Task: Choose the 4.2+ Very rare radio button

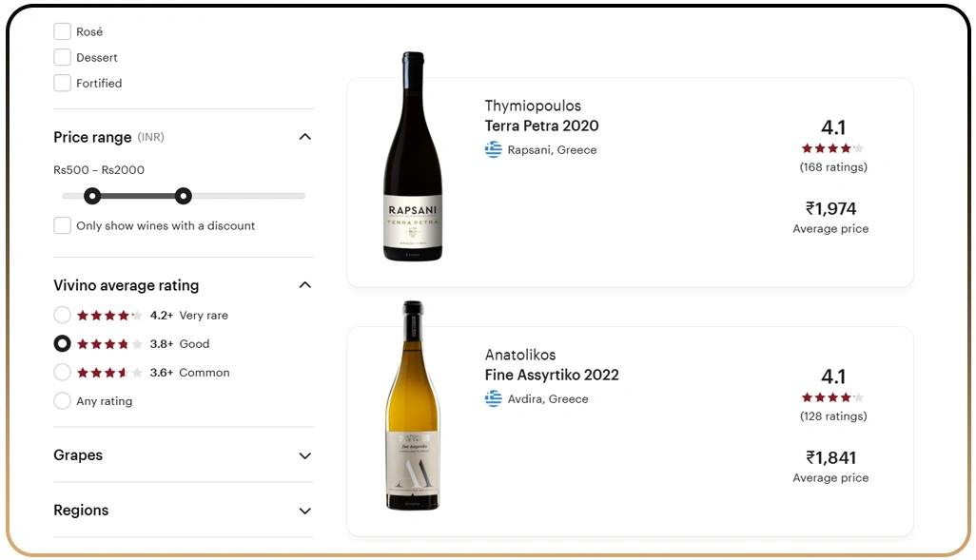Action: [62, 316]
